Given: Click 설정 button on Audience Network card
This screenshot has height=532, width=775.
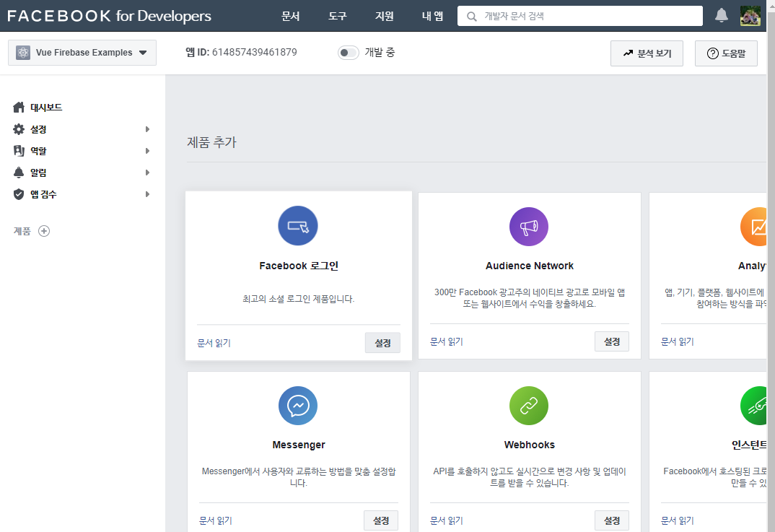Looking at the screenshot, I should [x=612, y=341].
